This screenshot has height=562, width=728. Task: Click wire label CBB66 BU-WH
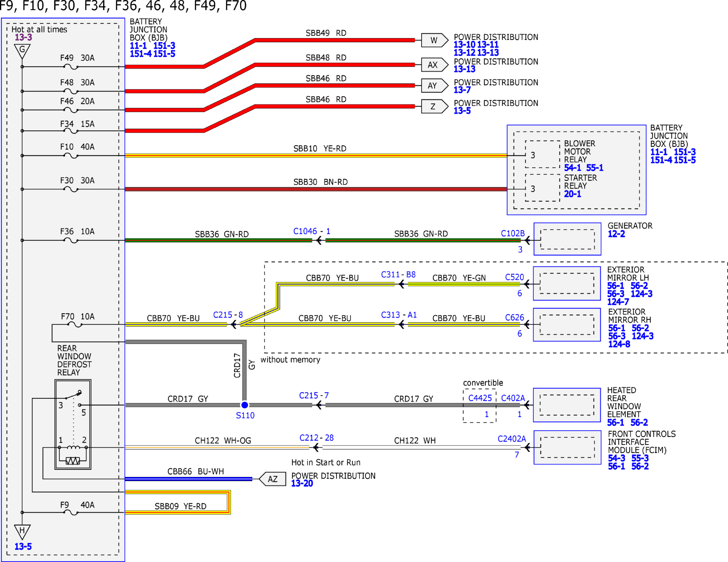coord(196,471)
